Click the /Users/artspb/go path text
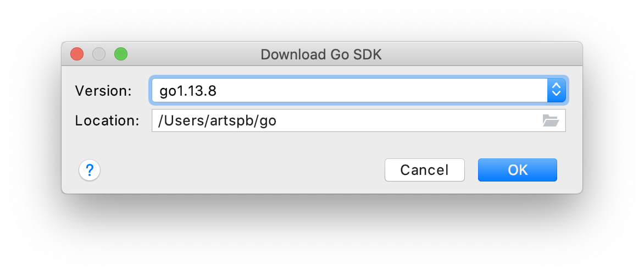The height and width of the screenshot is (275, 644). [x=217, y=121]
